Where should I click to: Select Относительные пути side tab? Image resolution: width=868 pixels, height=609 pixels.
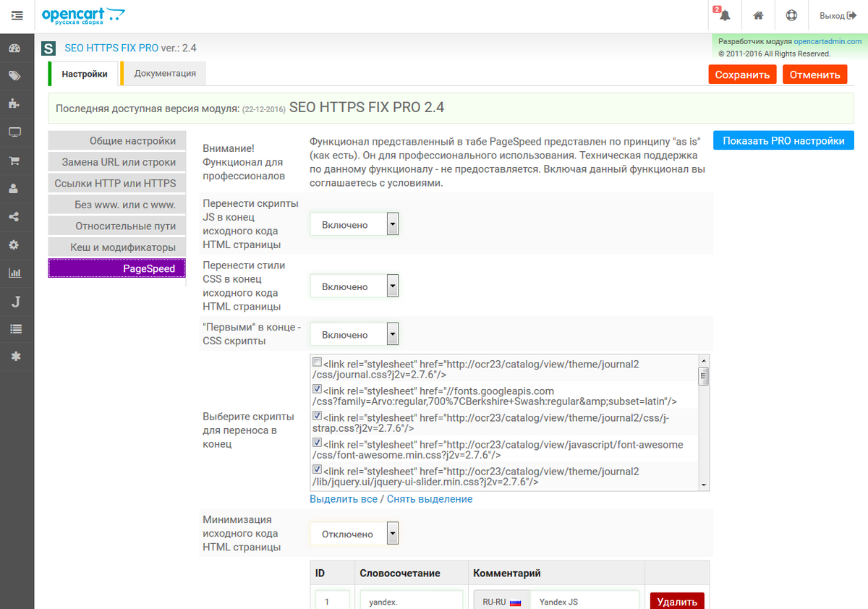116,226
